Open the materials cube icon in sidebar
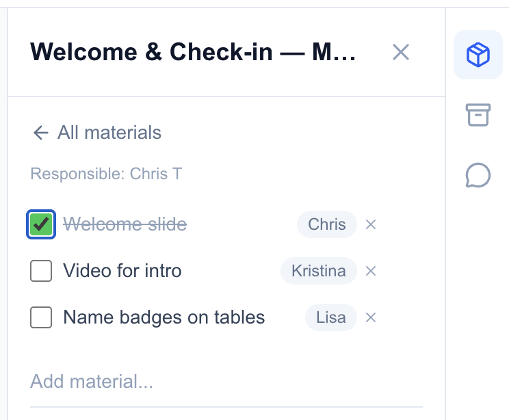 pos(478,55)
